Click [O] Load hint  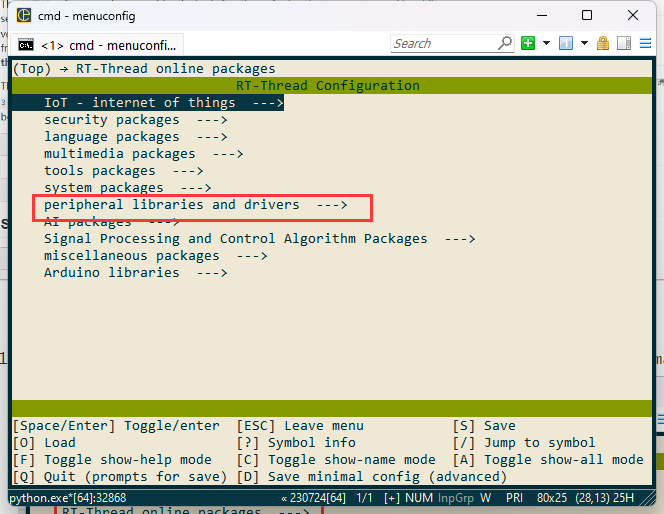pyautogui.click(x=44, y=443)
